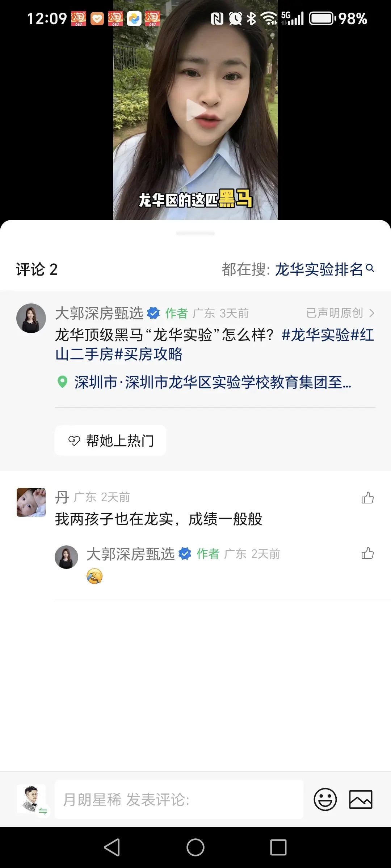Focus the 发表评论 input field
This screenshot has height=868, width=391.
(x=179, y=799)
